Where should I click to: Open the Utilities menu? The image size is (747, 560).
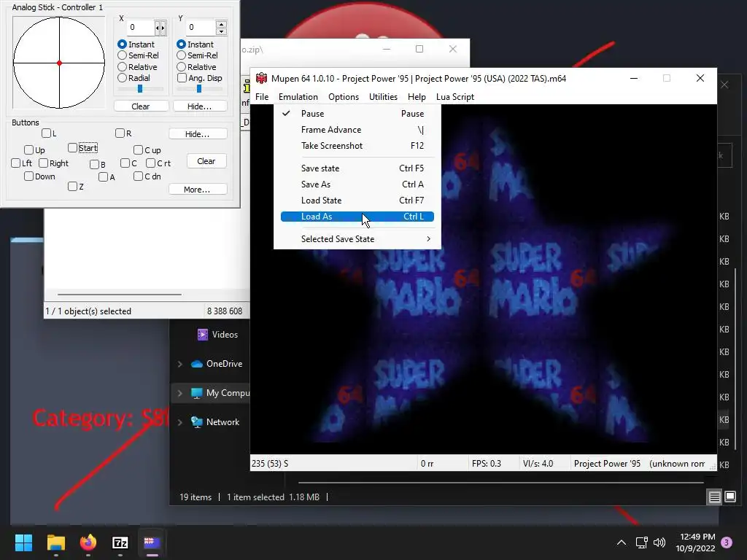pos(383,97)
